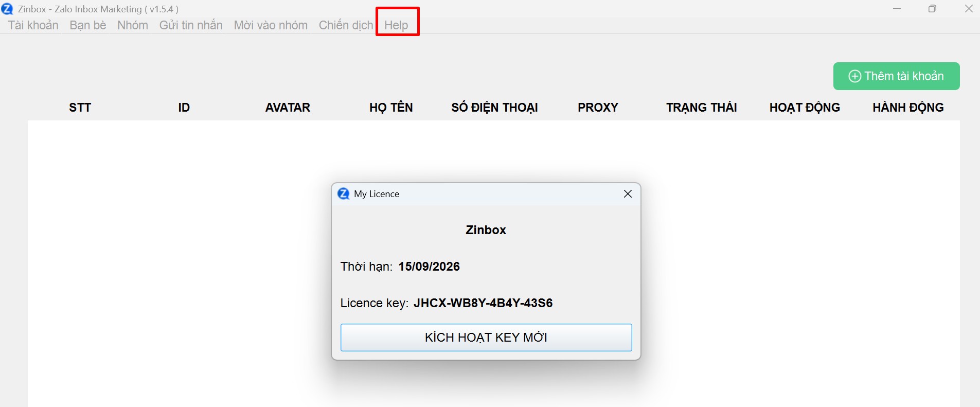Maximize or restore the Zinbox window

[932, 9]
